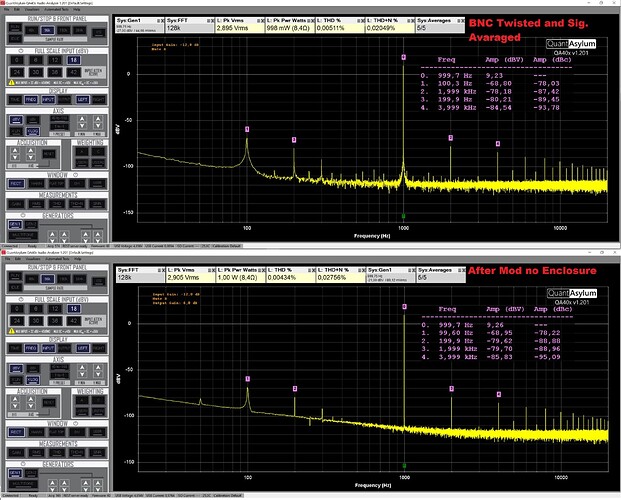Decrease Y MAX axis value in BNC Twisted window

click(98, 126)
